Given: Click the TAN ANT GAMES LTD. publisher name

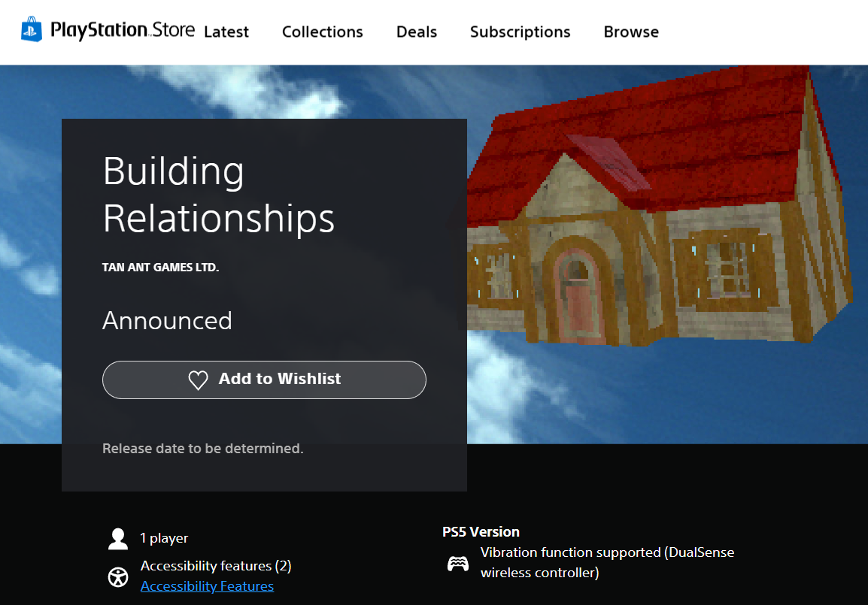Looking at the screenshot, I should (x=160, y=268).
